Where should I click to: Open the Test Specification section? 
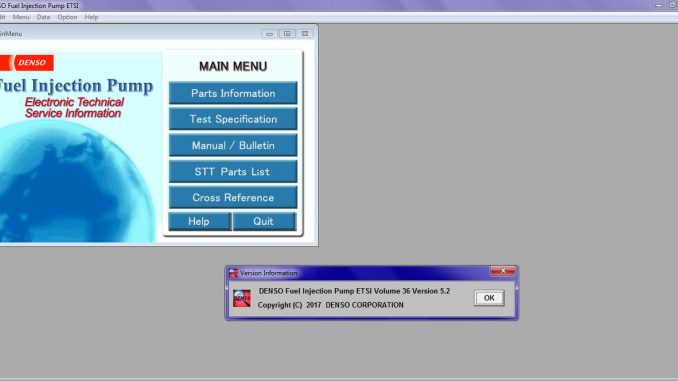point(233,119)
